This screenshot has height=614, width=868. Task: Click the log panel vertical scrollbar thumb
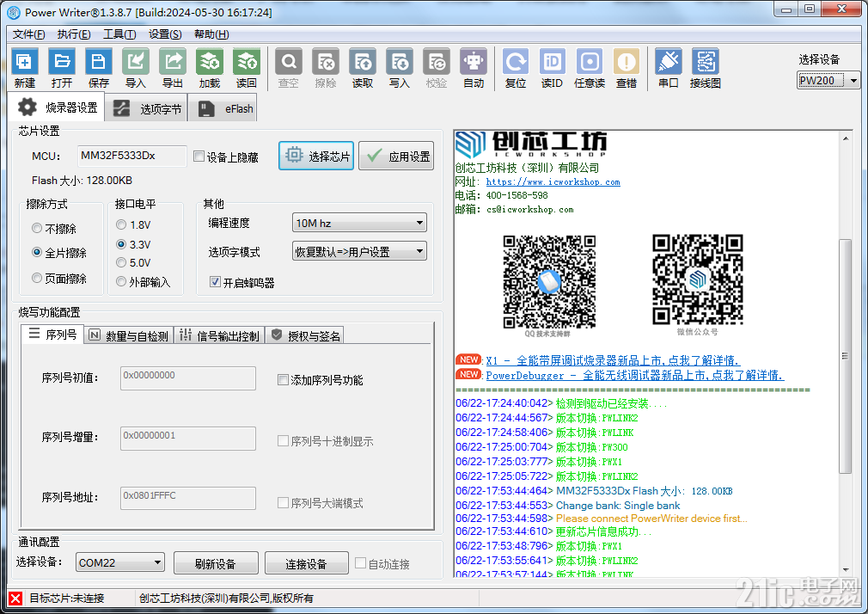tap(845, 356)
